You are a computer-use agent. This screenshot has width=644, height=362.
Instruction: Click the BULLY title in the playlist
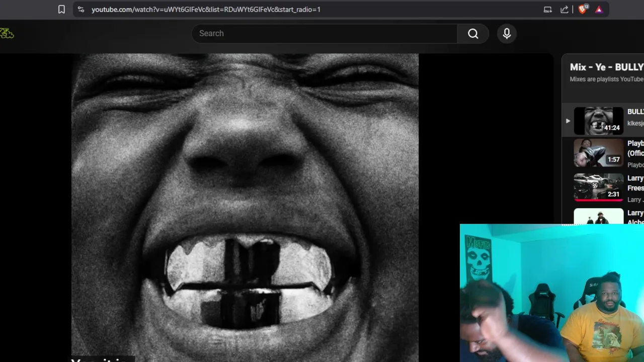635,112
